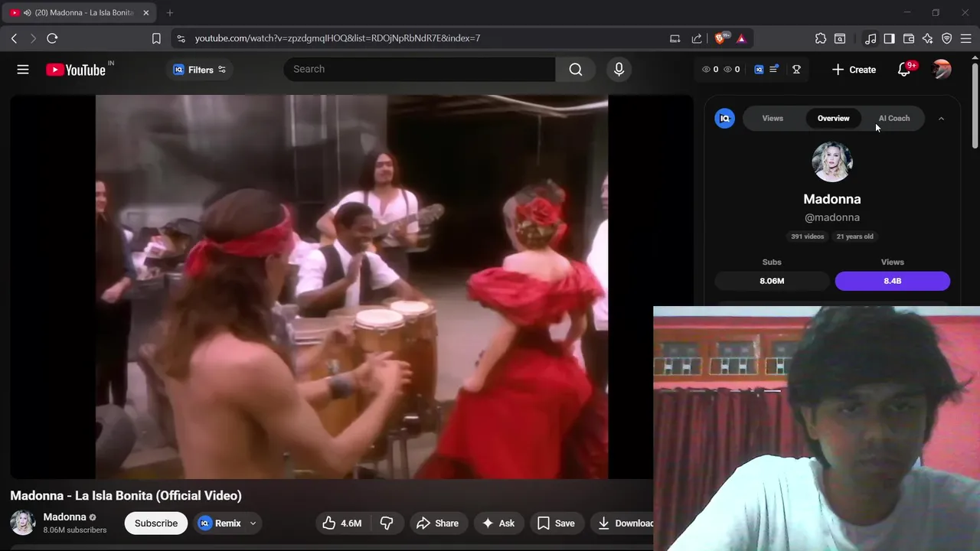Open the Brave Wallet icon
Viewport: 980px width, 551px height.
point(909,38)
